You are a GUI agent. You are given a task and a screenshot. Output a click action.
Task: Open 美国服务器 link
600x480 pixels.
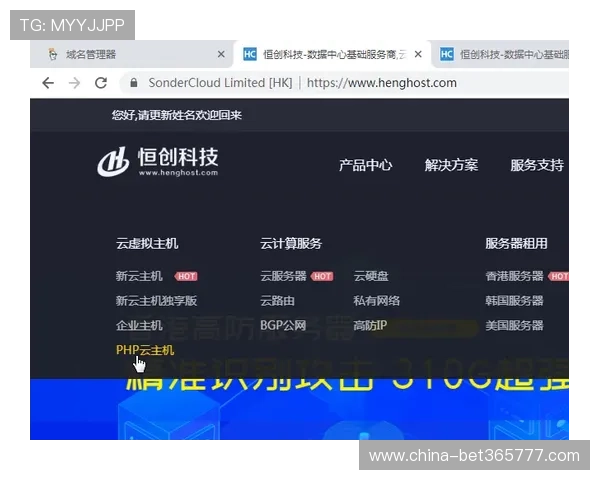tap(514, 326)
